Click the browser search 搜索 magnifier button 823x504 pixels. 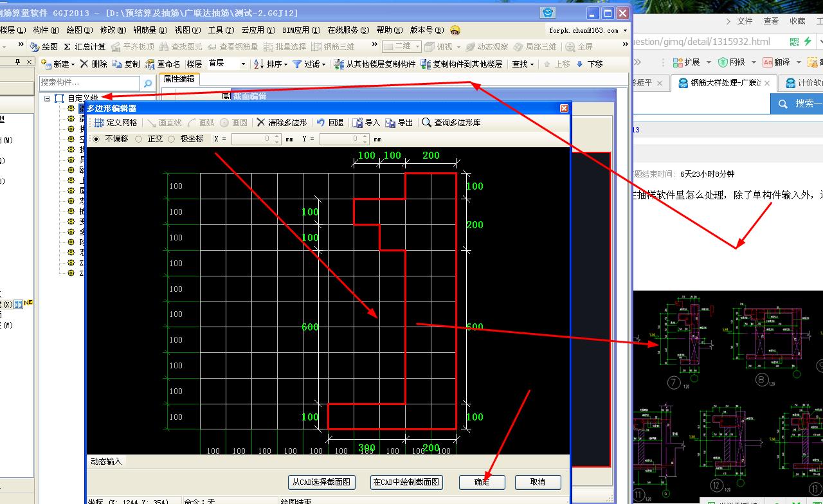[x=782, y=103]
